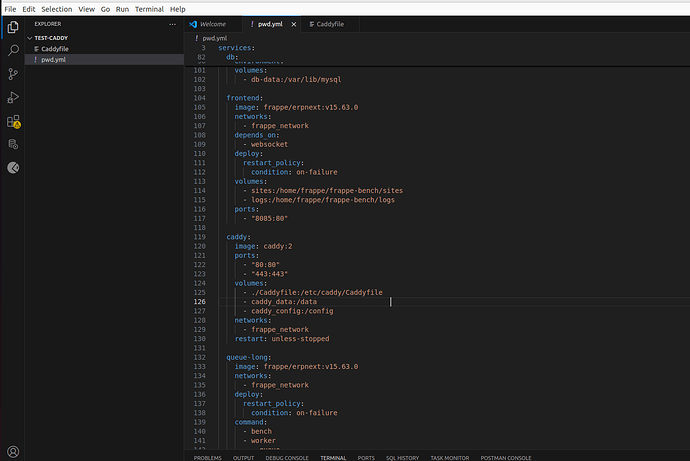
Task: Open the Search view icon
Action: point(13,51)
